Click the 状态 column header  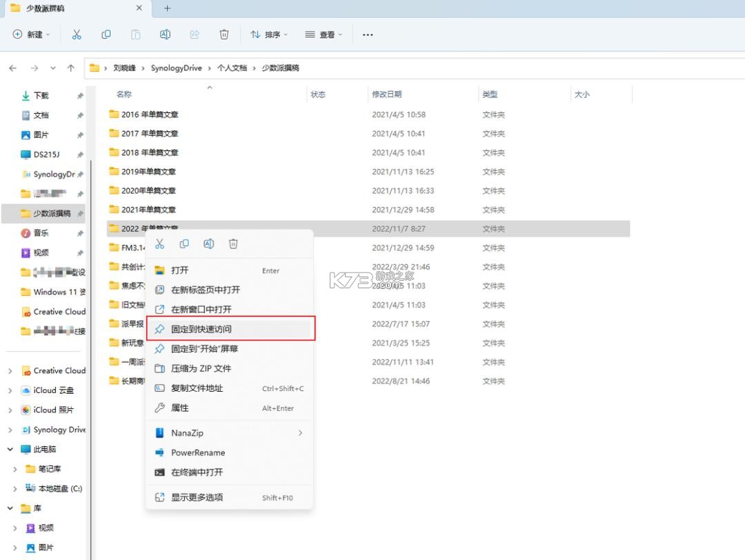point(318,94)
